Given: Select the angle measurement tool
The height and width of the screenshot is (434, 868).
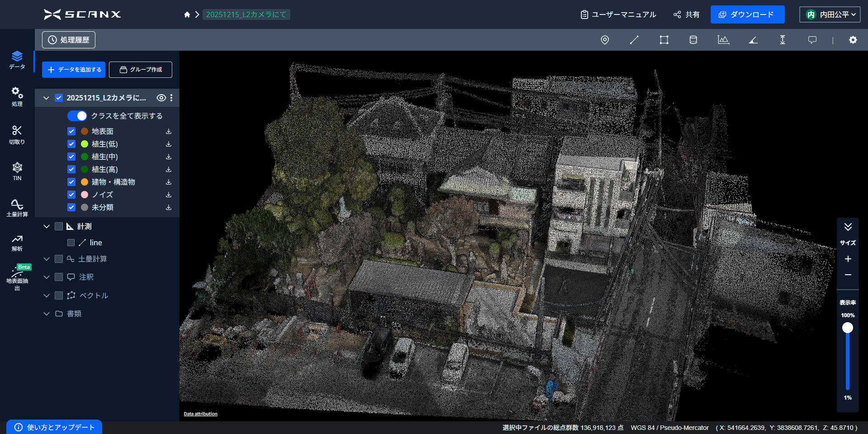Looking at the screenshot, I should click(753, 40).
